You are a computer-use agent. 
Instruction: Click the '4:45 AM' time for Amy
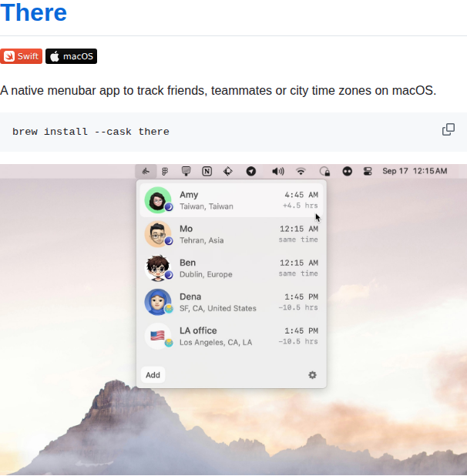click(301, 195)
